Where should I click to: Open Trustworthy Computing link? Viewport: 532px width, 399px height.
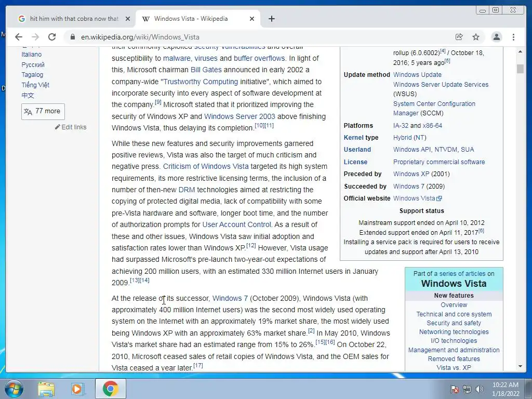pyautogui.click(x=201, y=82)
